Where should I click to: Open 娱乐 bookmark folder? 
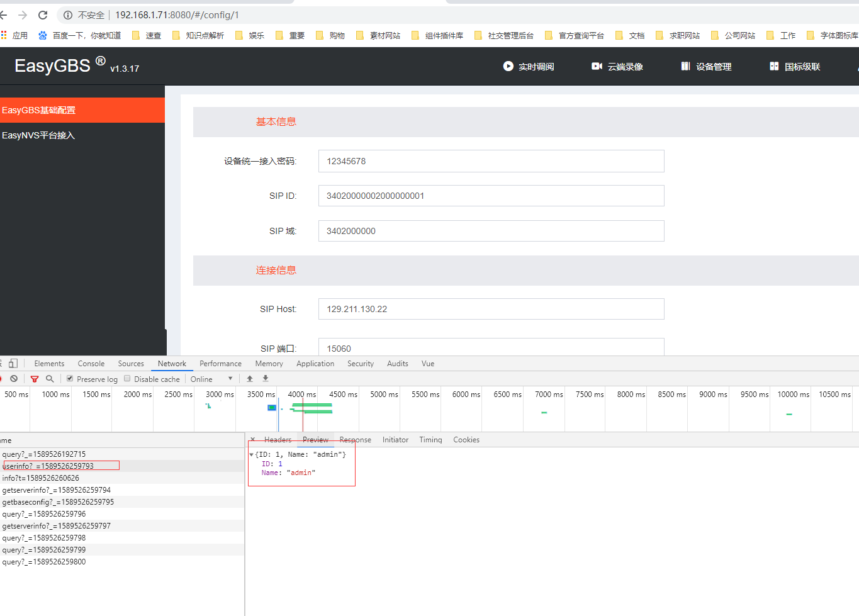pyautogui.click(x=249, y=36)
